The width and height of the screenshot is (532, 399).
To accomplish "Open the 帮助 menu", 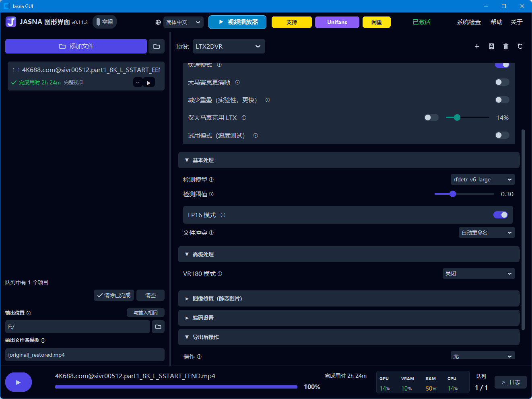I will click(496, 22).
